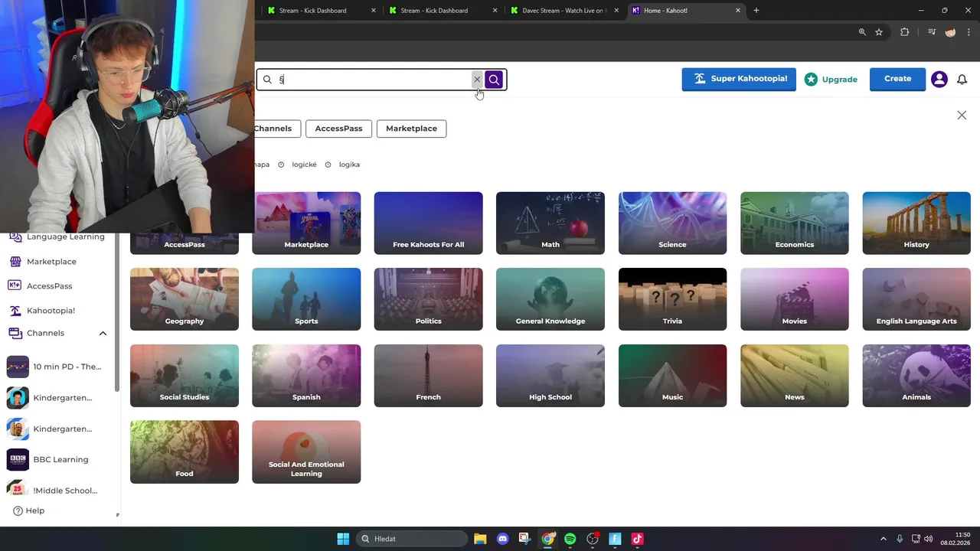Viewport: 980px width, 551px height.
Task: Close the search overlay with the X
Action: tap(962, 115)
